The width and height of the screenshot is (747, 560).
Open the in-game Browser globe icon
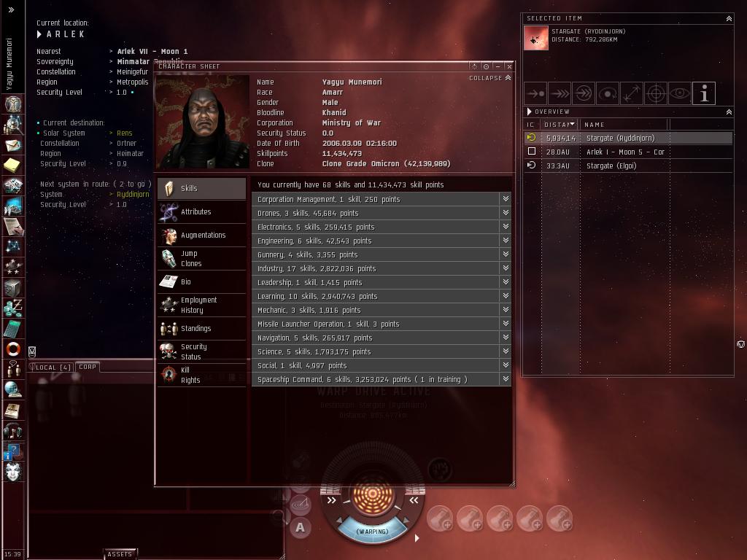click(13, 389)
